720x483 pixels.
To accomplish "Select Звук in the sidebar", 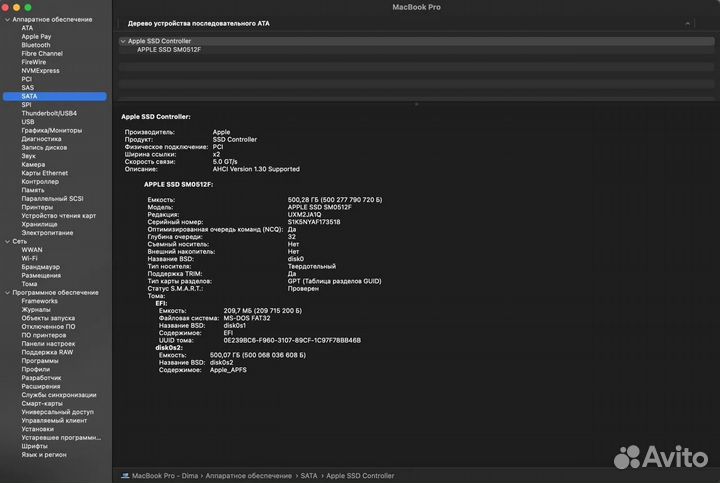I will tap(28, 156).
